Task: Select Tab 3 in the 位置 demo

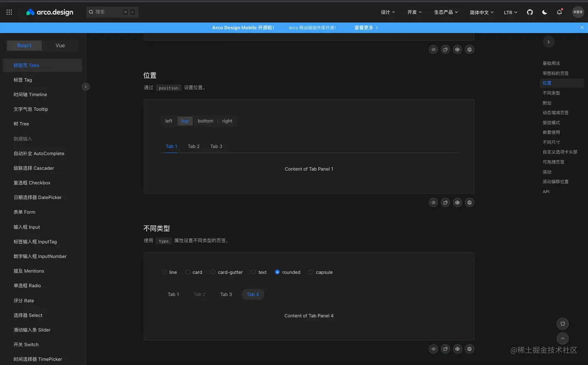Action: (x=216, y=146)
